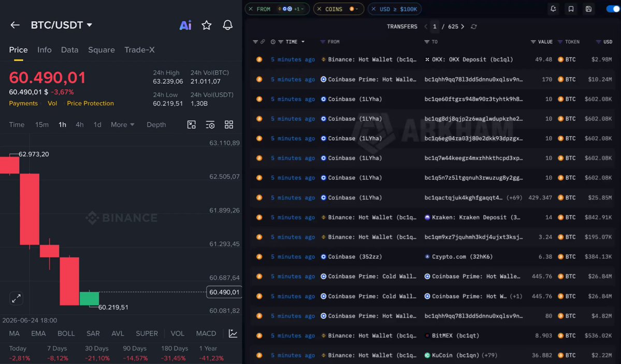Remove the FROM filter with its X
This screenshot has width=621, height=364.
(251, 9)
